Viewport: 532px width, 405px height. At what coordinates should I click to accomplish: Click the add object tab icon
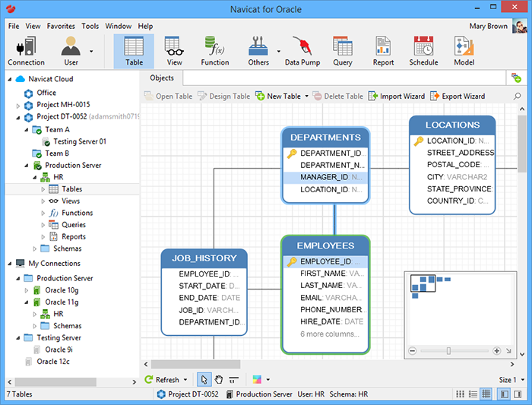pyautogui.click(x=516, y=78)
